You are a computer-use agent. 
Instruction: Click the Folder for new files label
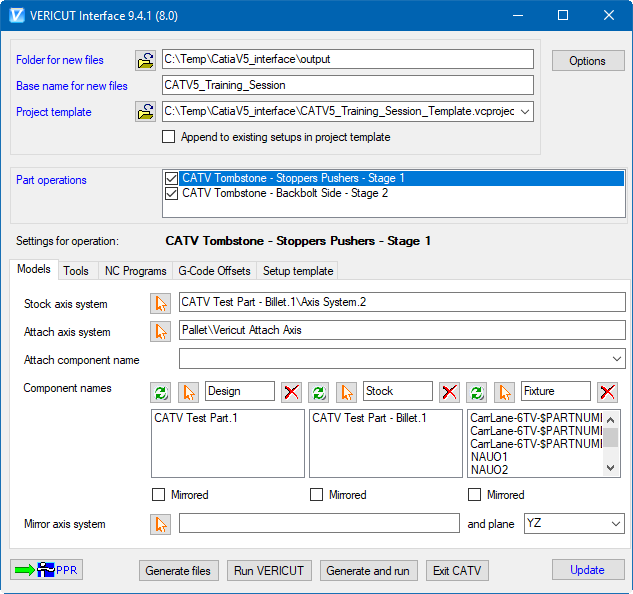coord(60,60)
